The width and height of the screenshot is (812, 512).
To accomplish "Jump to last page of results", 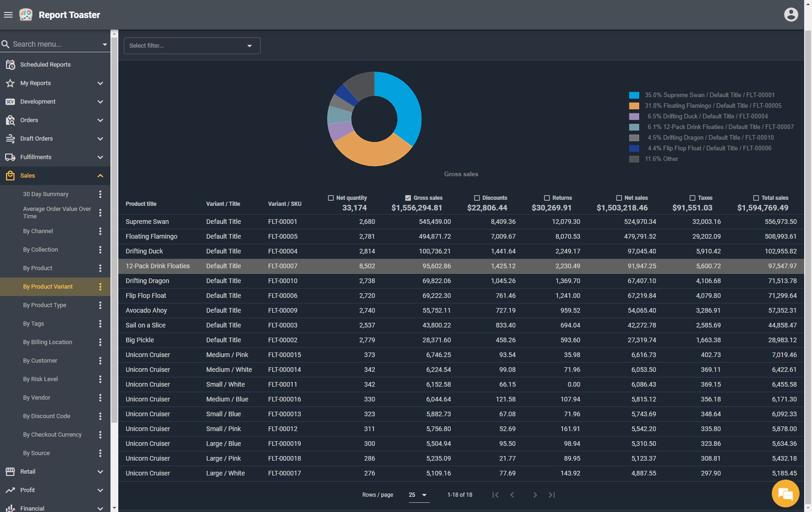I will click(552, 495).
